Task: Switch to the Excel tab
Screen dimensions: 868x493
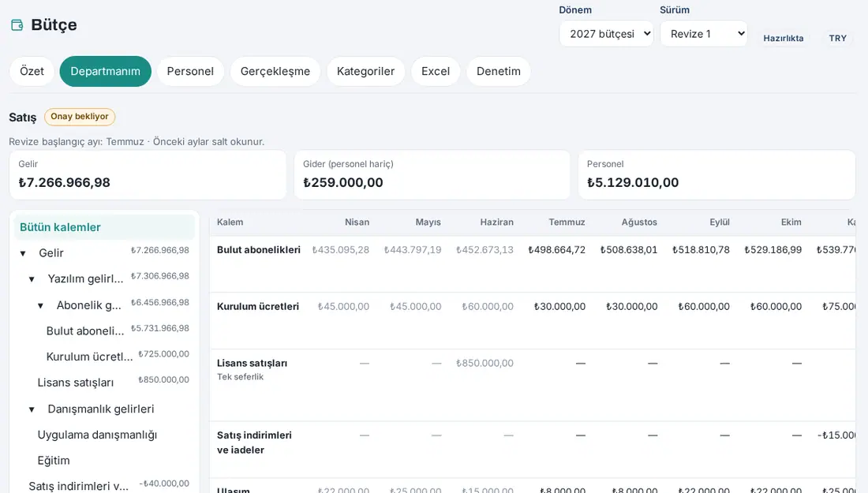Action: [x=435, y=71]
